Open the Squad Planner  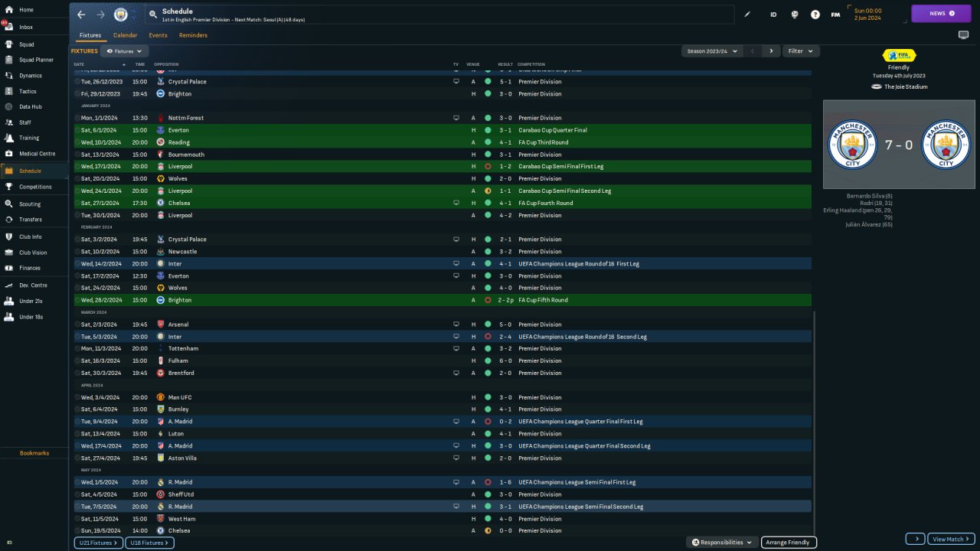34,60
